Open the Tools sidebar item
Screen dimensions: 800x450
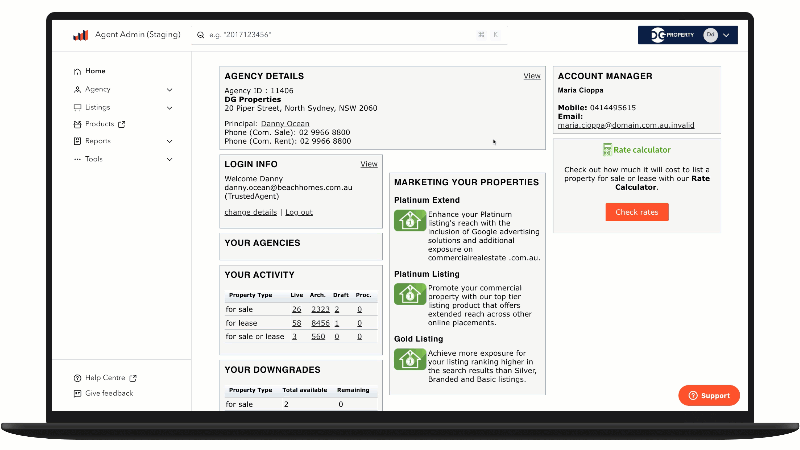tap(94, 159)
